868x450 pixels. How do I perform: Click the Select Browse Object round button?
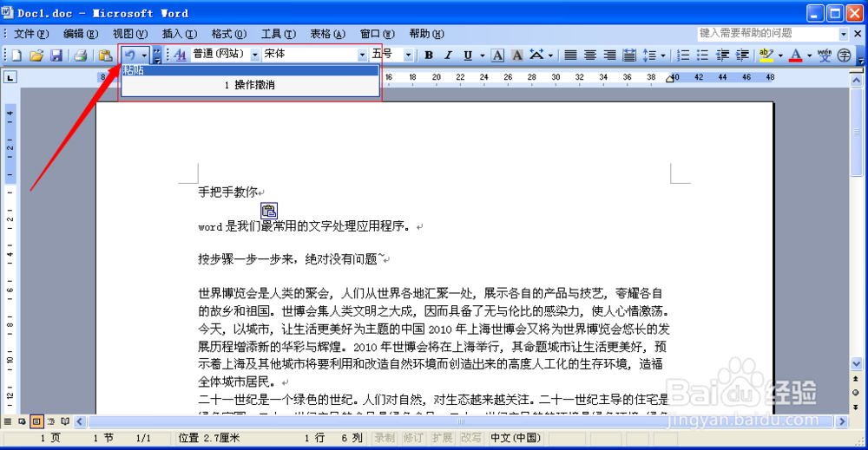coord(856,393)
